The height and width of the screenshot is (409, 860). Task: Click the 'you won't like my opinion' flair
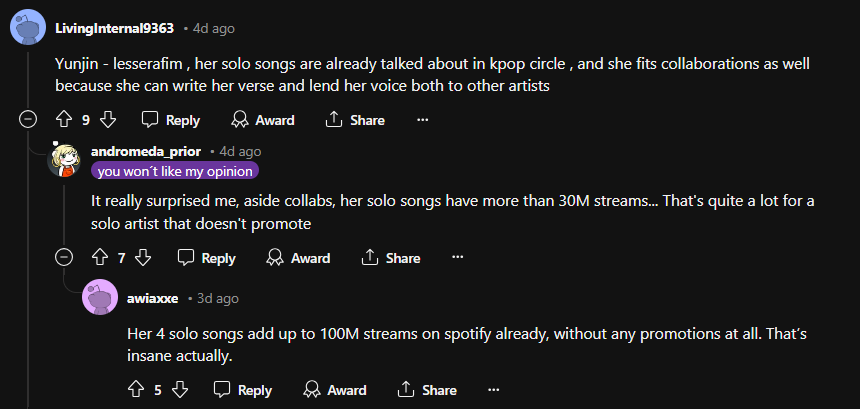point(175,170)
